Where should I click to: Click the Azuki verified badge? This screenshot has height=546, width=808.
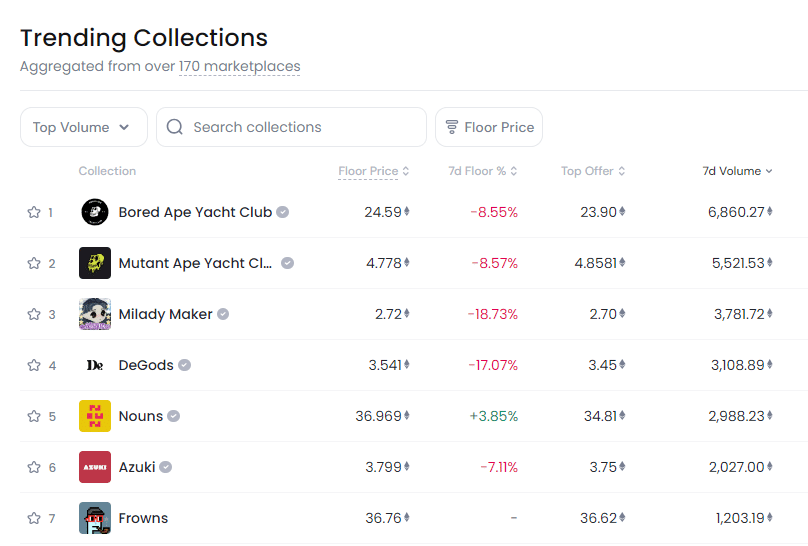[x=165, y=467]
